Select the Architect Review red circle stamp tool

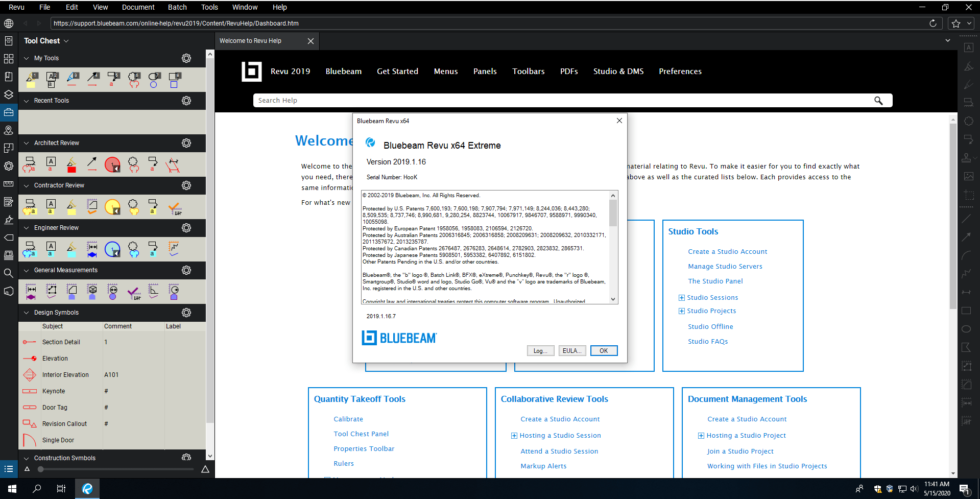(112, 164)
